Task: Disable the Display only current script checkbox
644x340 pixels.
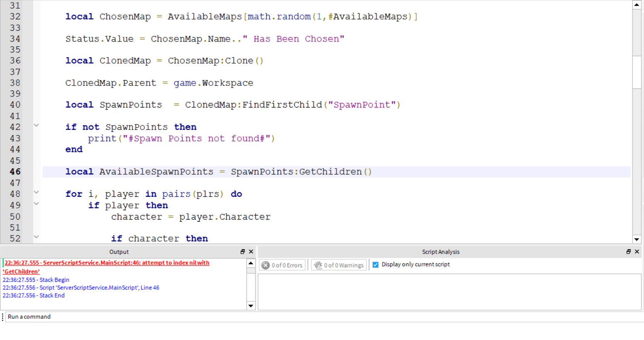Action: pos(376,265)
